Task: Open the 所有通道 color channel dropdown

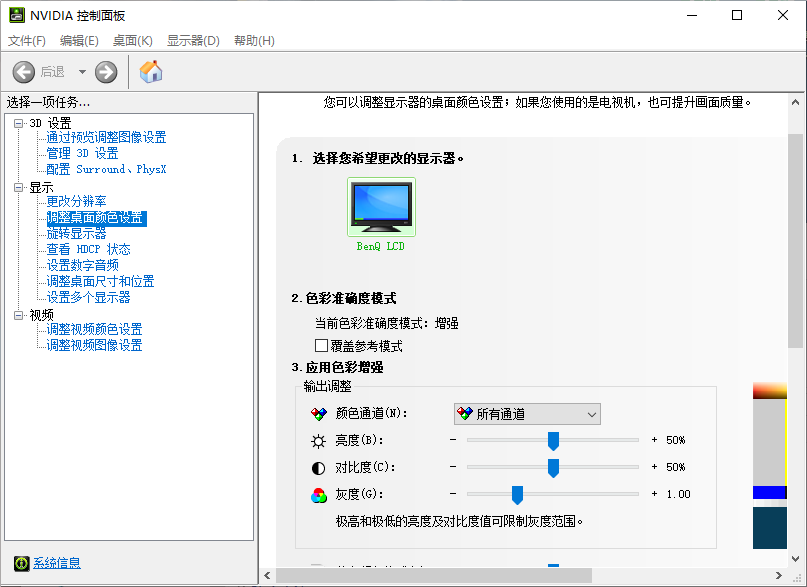Action: click(527, 414)
